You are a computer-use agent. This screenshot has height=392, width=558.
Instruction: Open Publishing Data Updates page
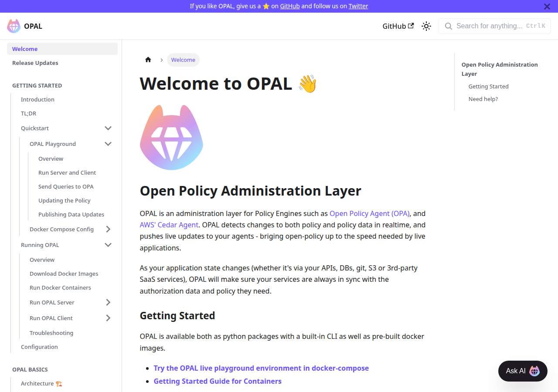[75, 214]
